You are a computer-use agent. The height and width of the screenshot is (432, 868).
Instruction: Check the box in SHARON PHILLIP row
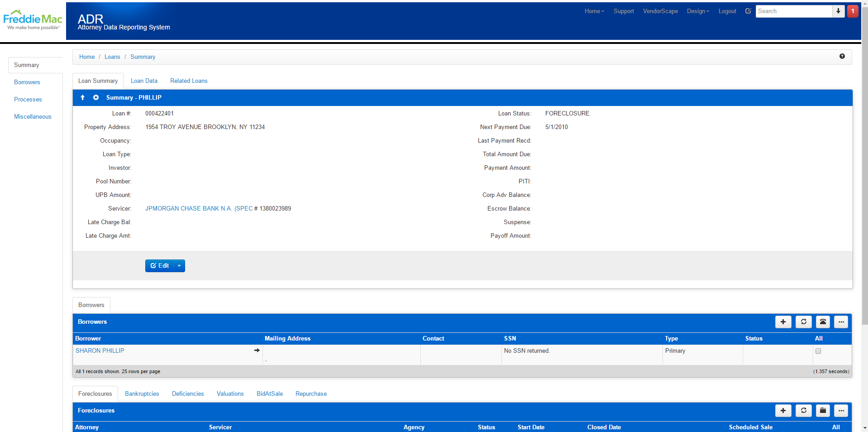point(818,351)
